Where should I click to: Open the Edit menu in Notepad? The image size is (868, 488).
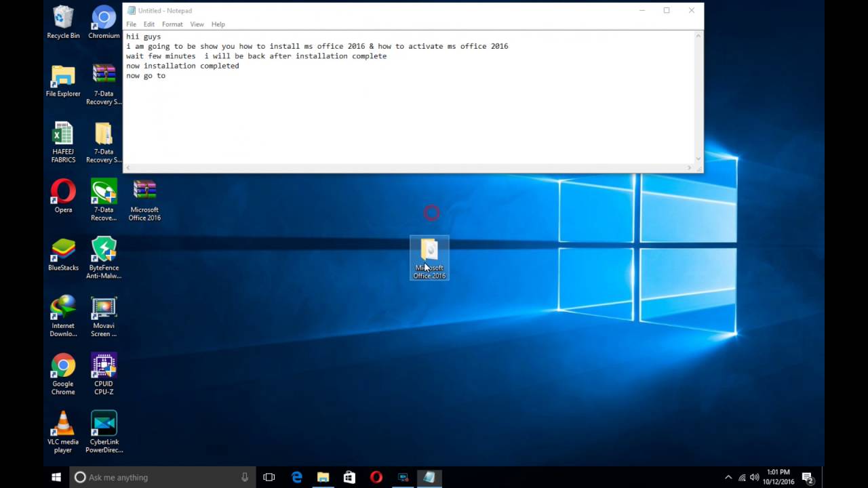tap(149, 24)
